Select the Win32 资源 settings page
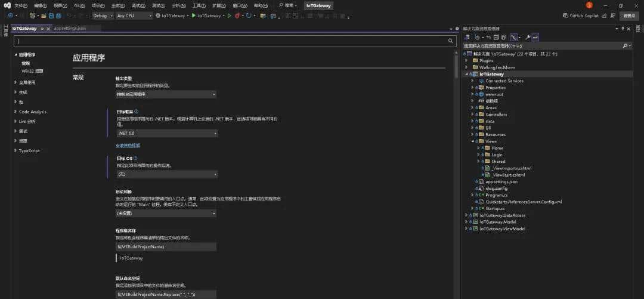644x299 pixels. (x=32, y=71)
